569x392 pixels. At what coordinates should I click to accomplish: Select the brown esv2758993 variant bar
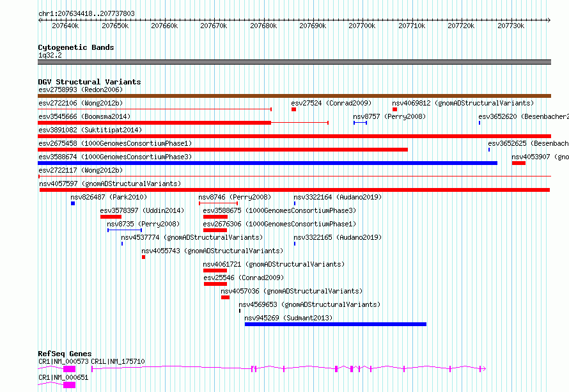[x=294, y=96]
